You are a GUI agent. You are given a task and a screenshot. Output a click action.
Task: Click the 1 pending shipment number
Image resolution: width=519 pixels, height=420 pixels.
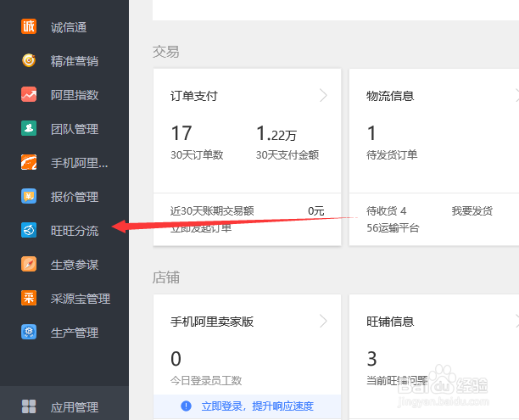pyautogui.click(x=371, y=133)
